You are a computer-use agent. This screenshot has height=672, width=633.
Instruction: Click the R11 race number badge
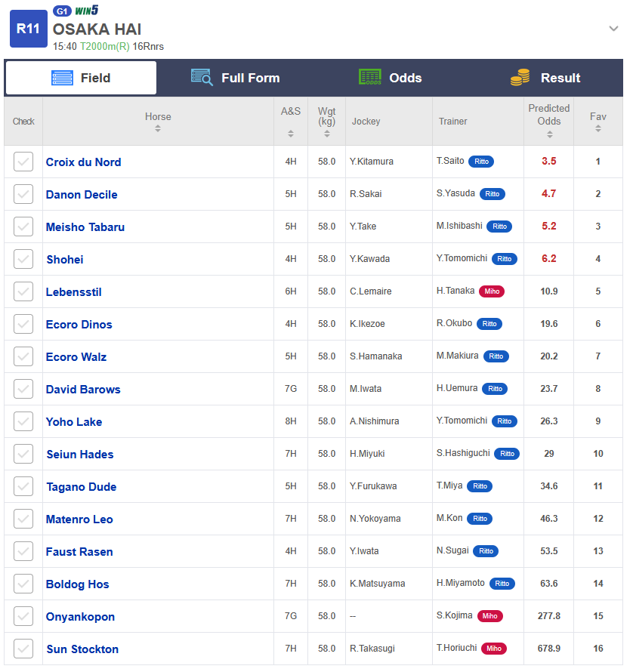point(28,29)
